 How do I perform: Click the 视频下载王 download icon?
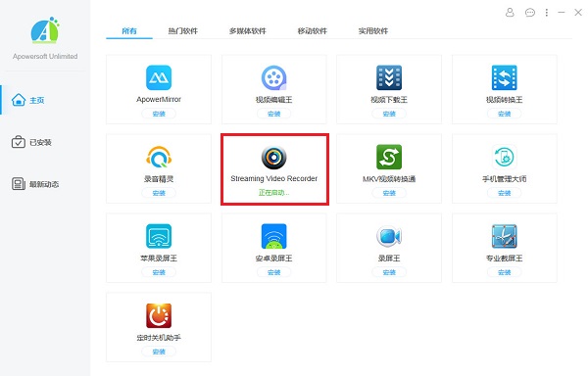(x=389, y=77)
